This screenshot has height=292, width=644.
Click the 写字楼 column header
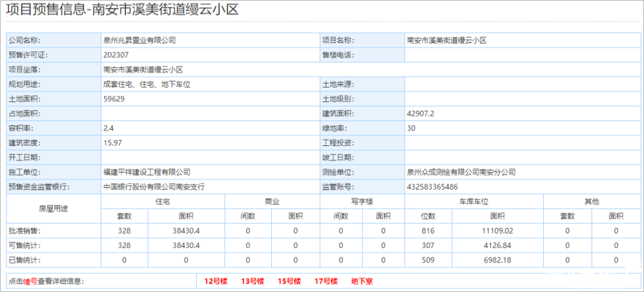[363, 201]
